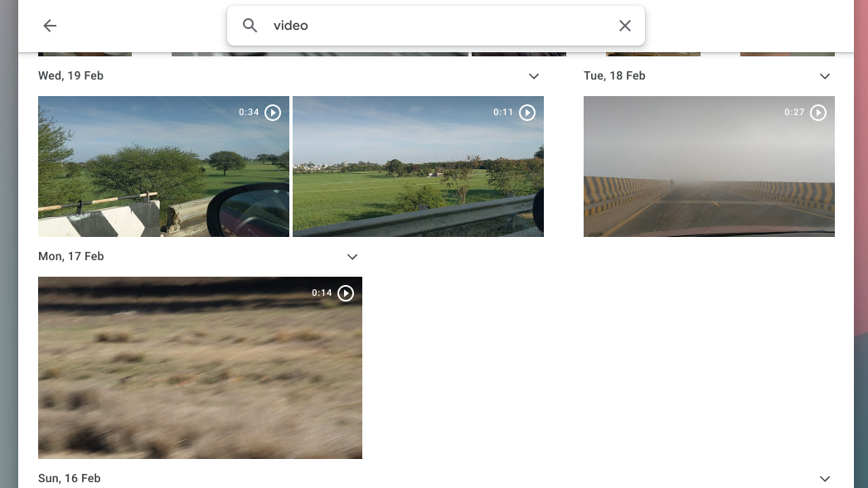Image resolution: width=868 pixels, height=488 pixels.
Task: Expand the Wed, 19 Feb section
Action: click(534, 75)
